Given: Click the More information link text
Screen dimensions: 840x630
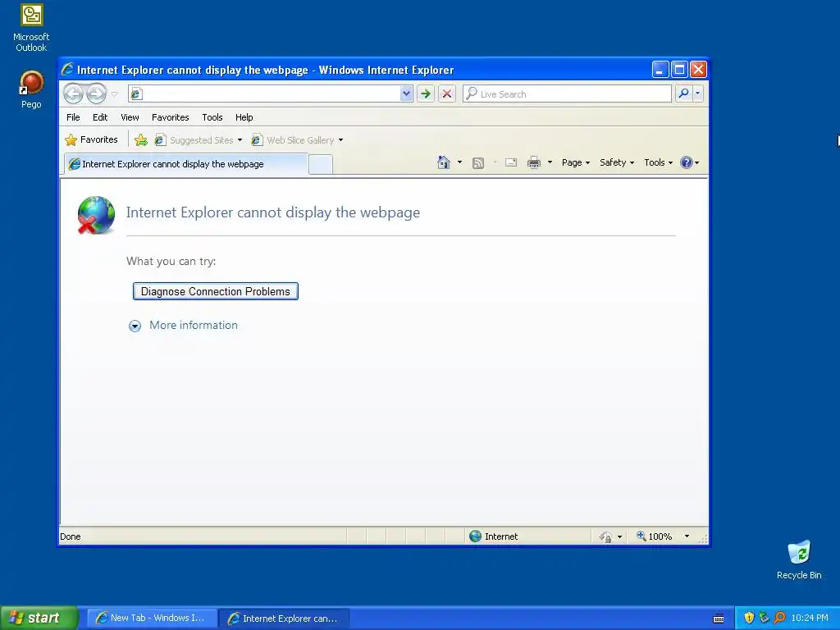Looking at the screenshot, I should [x=194, y=325].
